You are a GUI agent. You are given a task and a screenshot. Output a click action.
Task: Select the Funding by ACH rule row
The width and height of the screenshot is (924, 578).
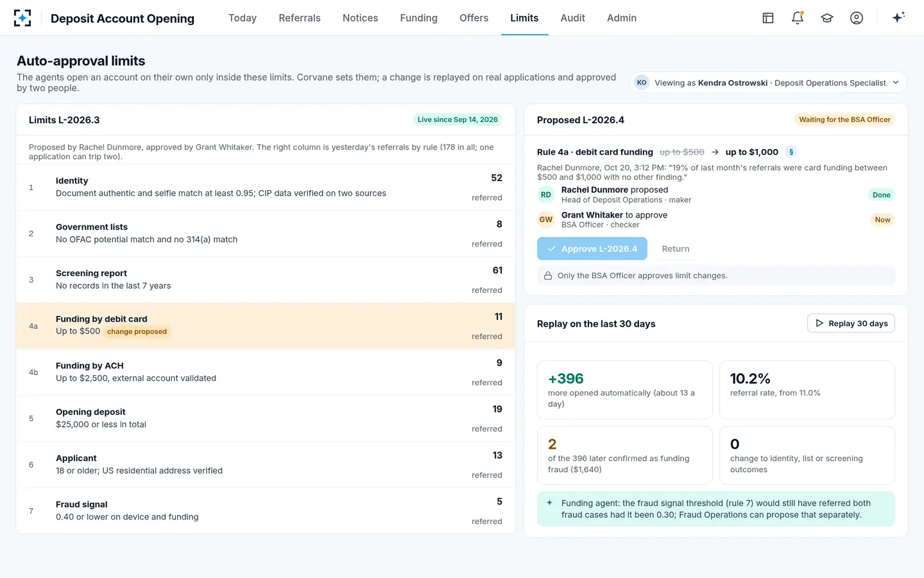[x=266, y=372]
